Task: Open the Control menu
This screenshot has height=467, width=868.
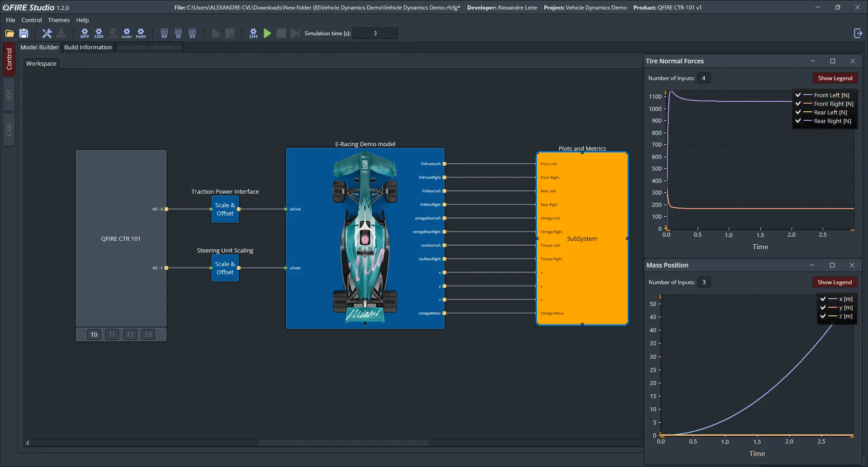Action: click(x=32, y=20)
